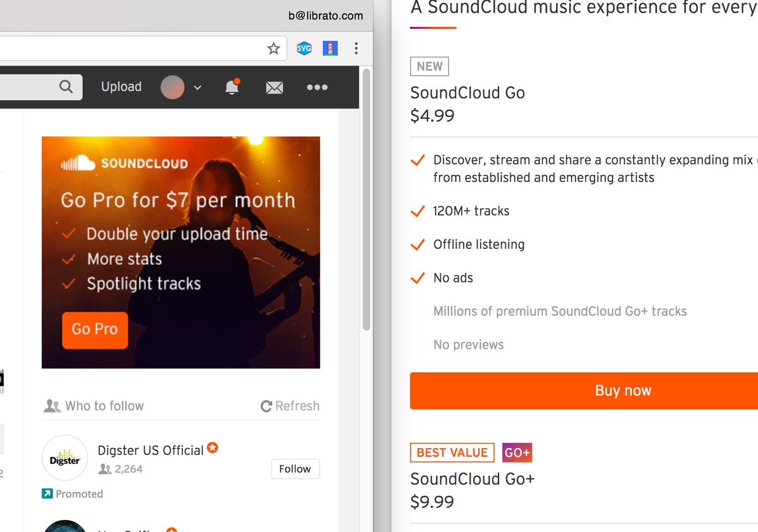This screenshot has width=758, height=532.
Task: View Digster's 2,264 followers count
Action: 121,469
